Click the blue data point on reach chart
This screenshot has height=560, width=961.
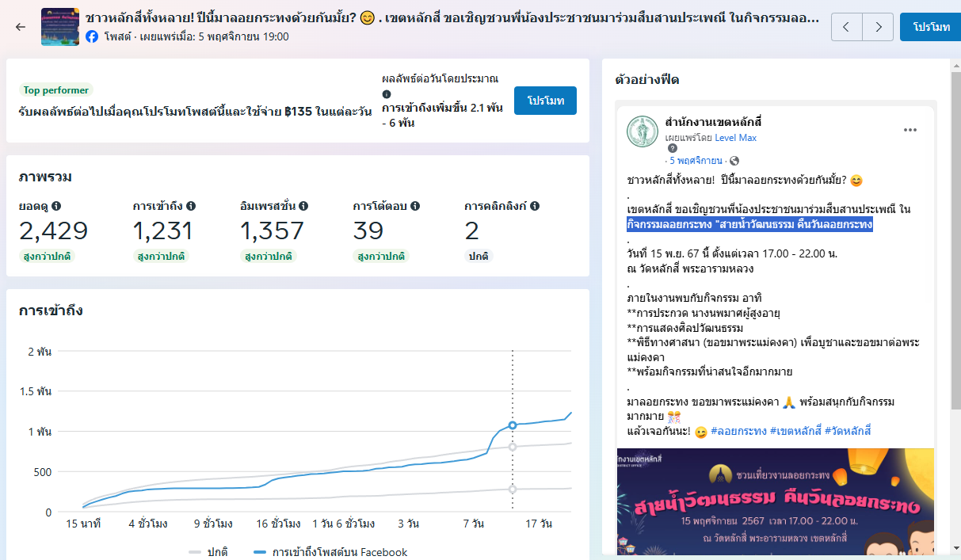tap(513, 425)
